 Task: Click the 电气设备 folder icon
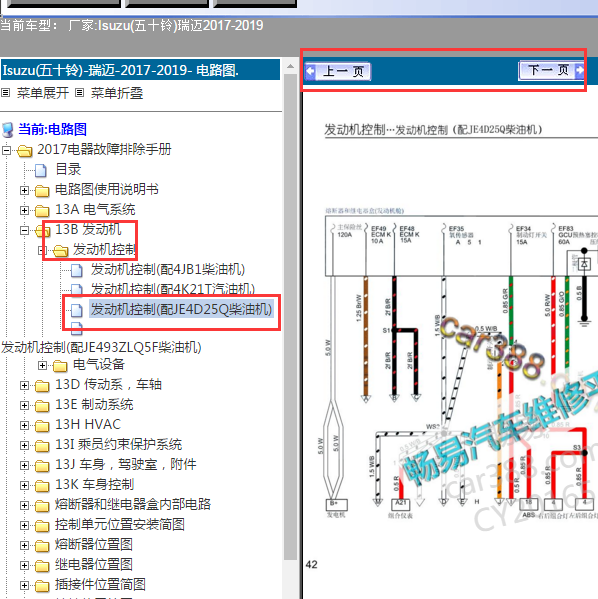(60, 366)
